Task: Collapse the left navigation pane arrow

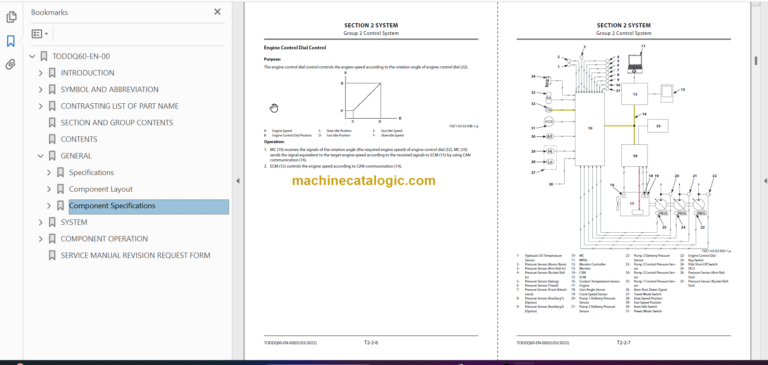Action: (238, 181)
